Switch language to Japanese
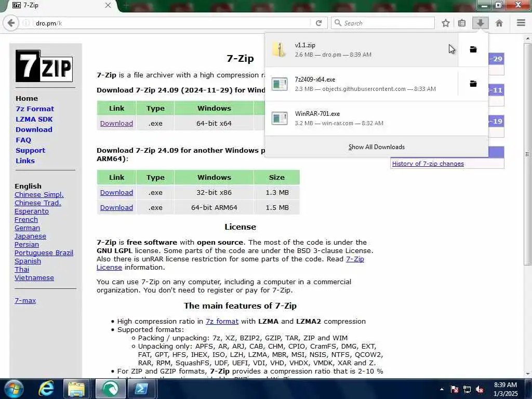This screenshot has height=399, width=532. pyautogui.click(x=30, y=236)
